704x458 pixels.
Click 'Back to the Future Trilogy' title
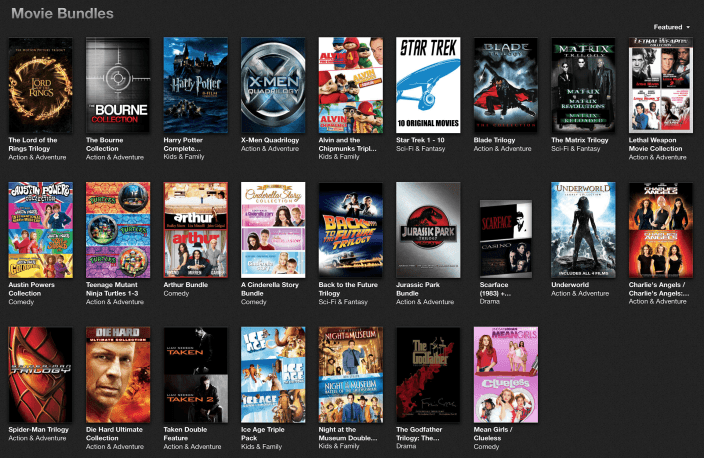(x=348, y=289)
